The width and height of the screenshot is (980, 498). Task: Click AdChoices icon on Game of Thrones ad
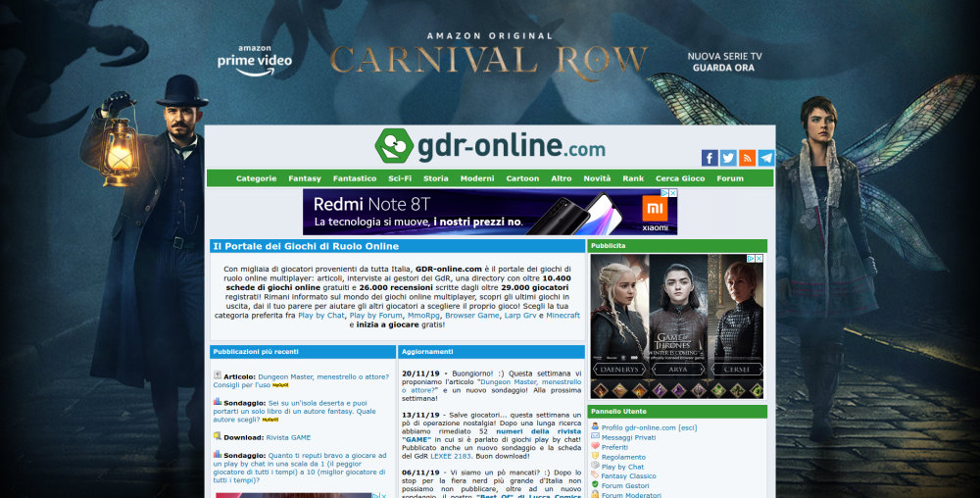click(752, 258)
